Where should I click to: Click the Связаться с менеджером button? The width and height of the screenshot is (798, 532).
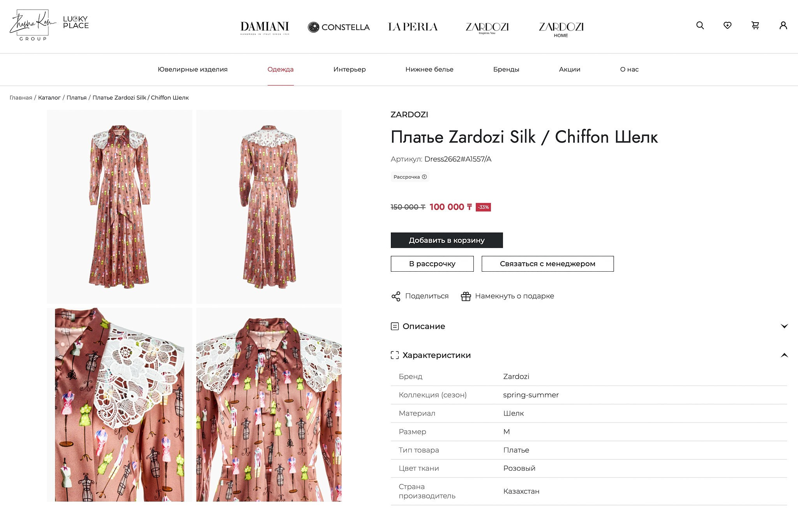(547, 263)
